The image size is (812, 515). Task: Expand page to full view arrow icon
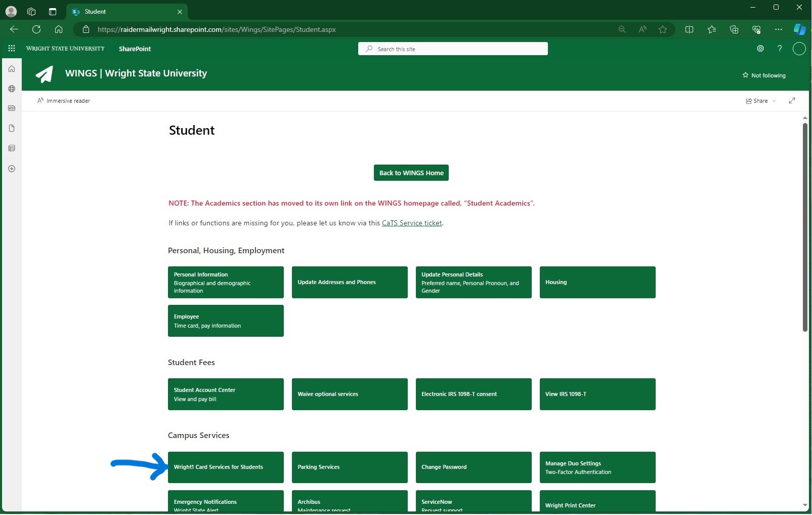click(x=792, y=101)
